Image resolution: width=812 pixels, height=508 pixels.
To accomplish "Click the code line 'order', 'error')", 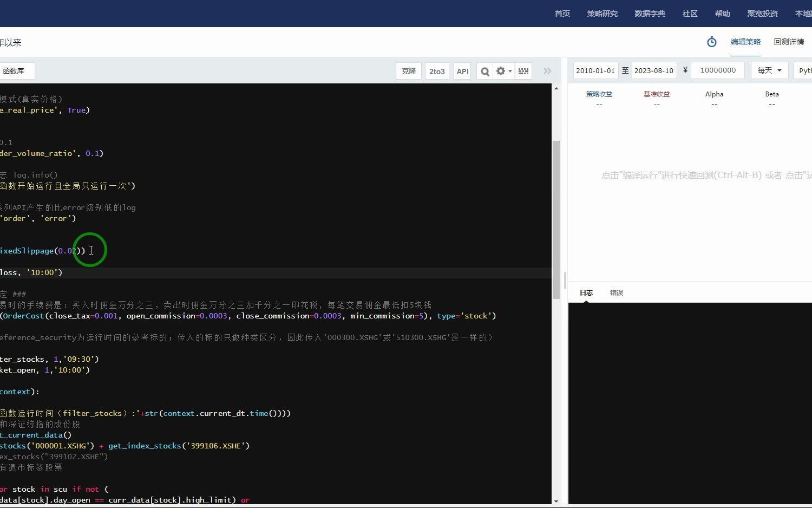I will click(x=38, y=218).
